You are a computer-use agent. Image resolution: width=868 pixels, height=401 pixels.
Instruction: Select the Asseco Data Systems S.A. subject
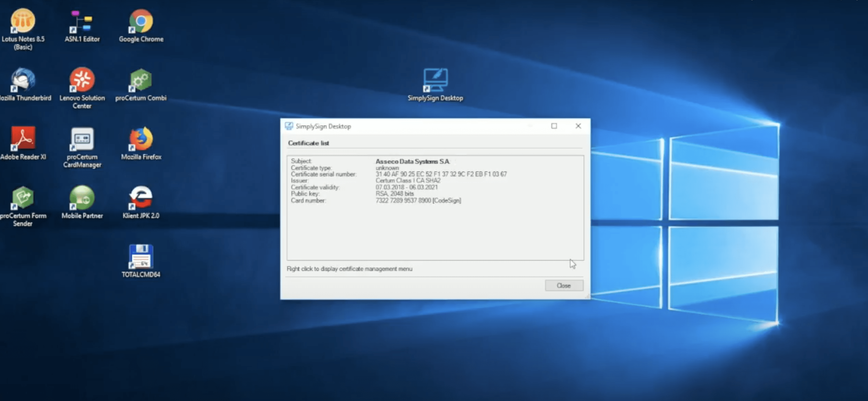coord(412,161)
